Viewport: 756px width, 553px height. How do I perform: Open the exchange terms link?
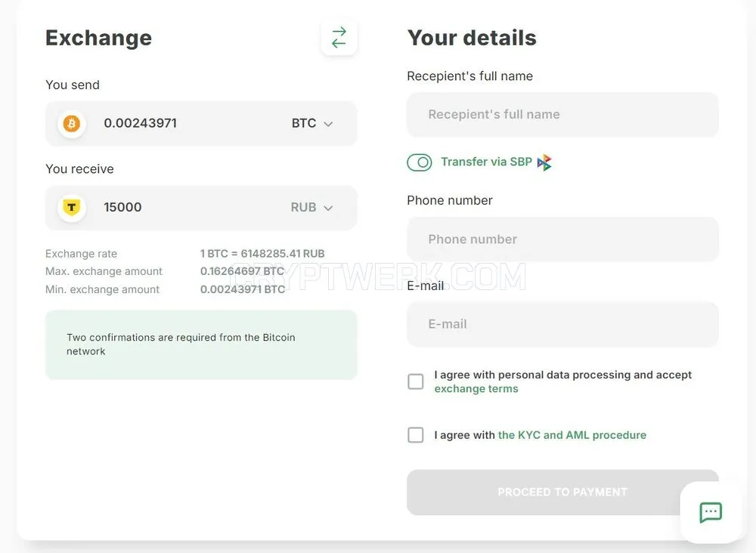(x=476, y=389)
